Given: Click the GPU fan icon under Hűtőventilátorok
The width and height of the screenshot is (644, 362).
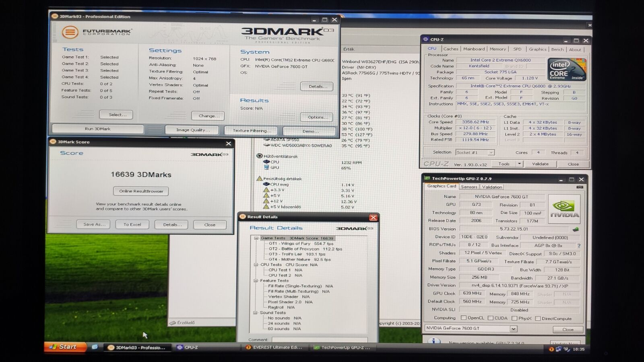Looking at the screenshot, I should coord(266,167).
